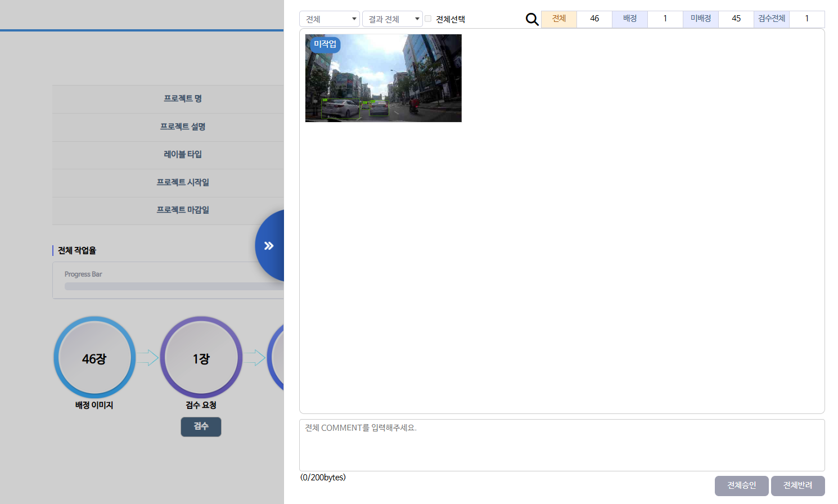Image resolution: width=838 pixels, height=504 pixels.
Task: Click the magnifying glass search icon
Action: pyautogui.click(x=531, y=20)
